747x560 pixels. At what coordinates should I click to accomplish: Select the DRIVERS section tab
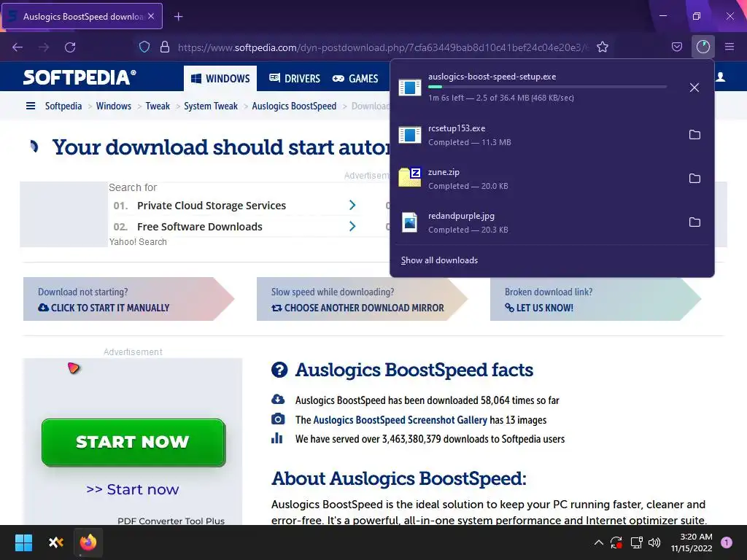coord(295,79)
